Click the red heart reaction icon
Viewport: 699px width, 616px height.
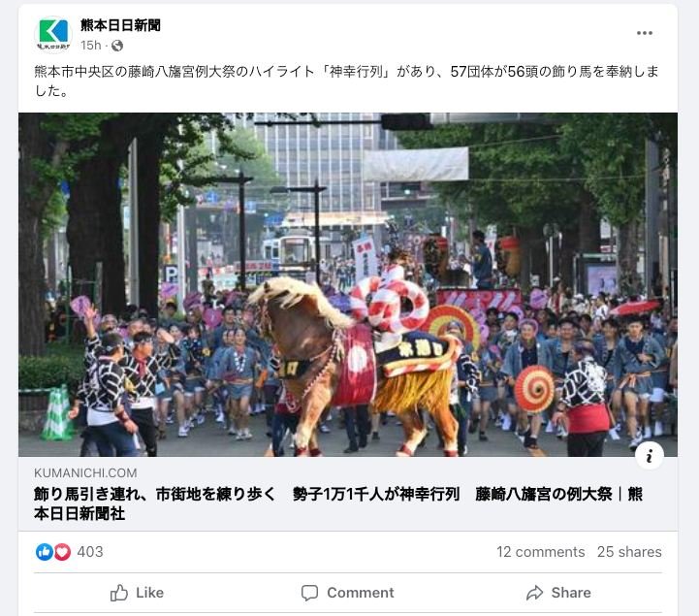tap(62, 552)
